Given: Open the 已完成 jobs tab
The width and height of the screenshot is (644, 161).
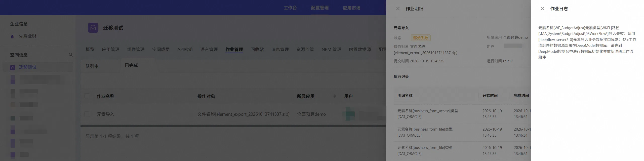Looking at the screenshot, I should pos(131,65).
